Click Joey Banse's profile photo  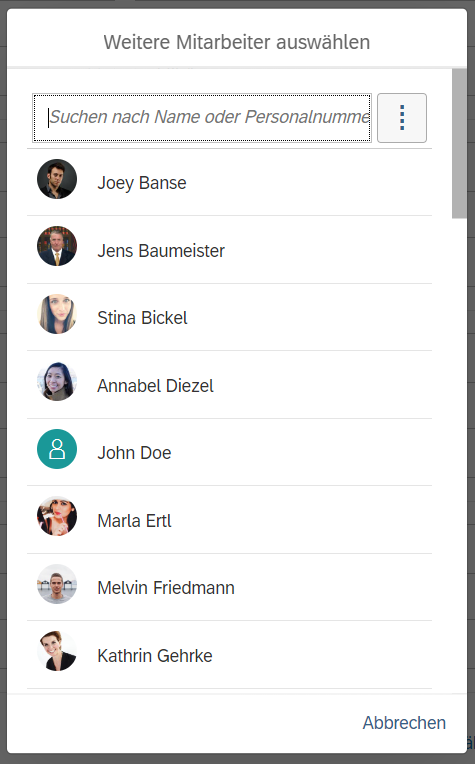click(57, 179)
